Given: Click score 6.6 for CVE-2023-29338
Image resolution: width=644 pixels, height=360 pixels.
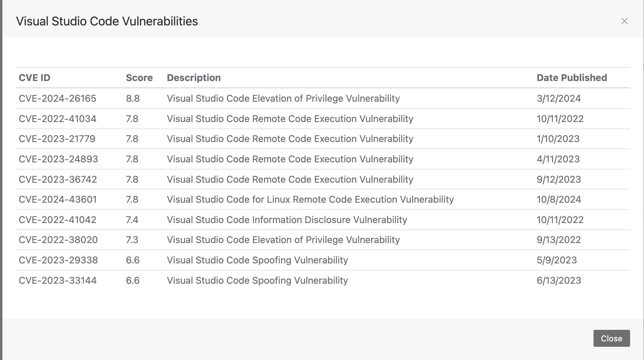Looking at the screenshot, I should pos(133,260).
